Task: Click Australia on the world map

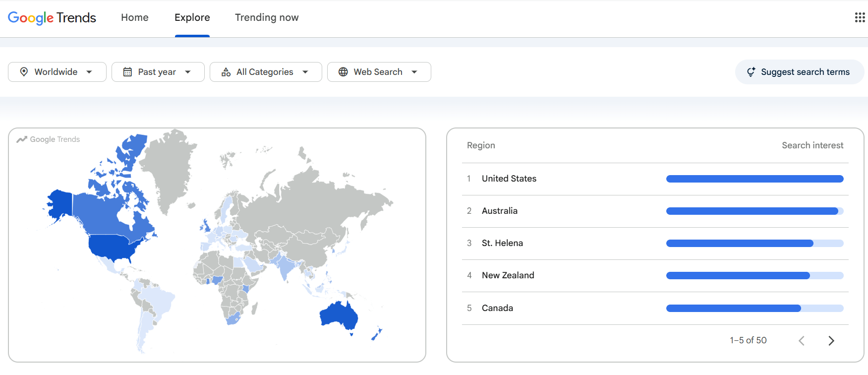Action: coord(339,315)
